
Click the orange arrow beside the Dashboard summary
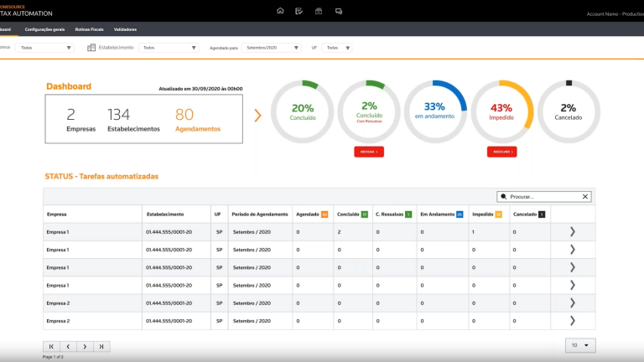257,116
